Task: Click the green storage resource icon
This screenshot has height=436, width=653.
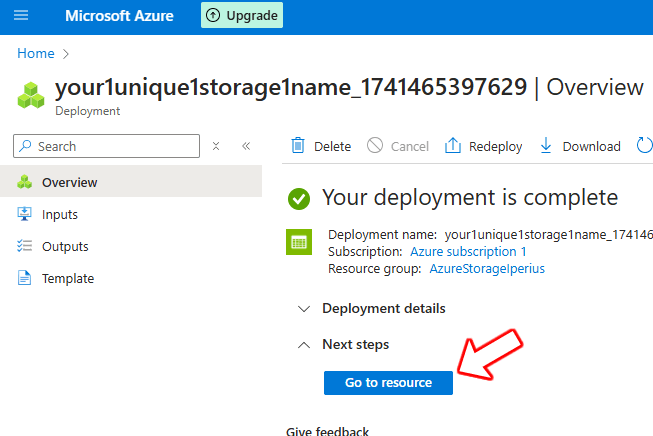Action: [299, 242]
